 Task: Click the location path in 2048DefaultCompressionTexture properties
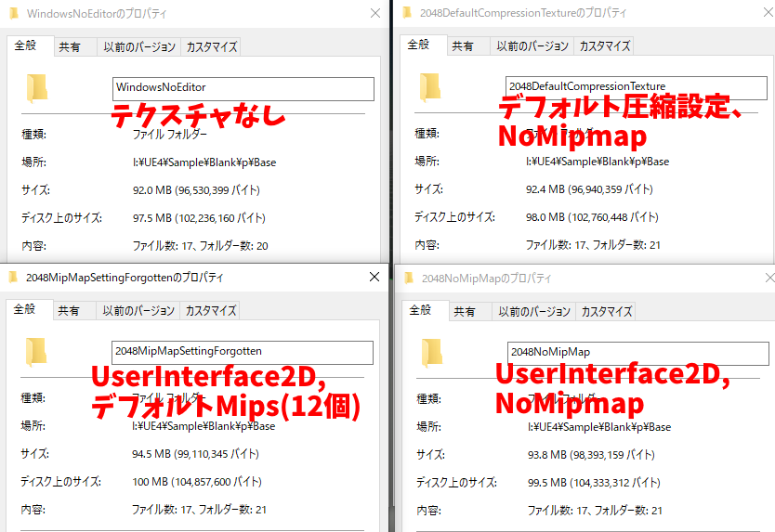click(598, 162)
